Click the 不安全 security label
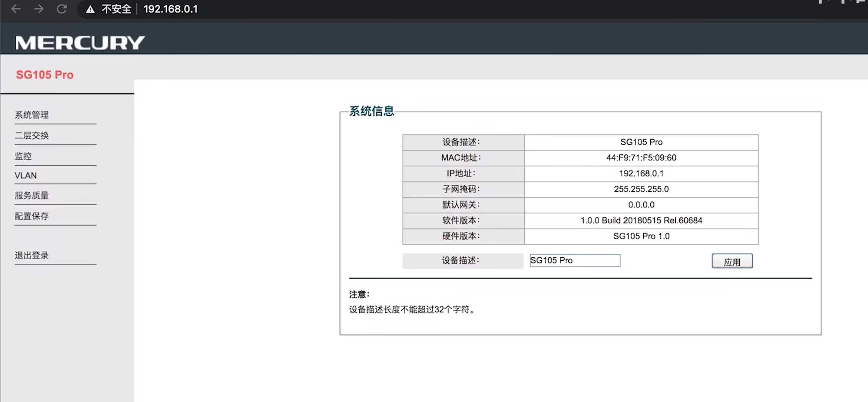Viewport: 868px width, 402px height. pyautogui.click(x=116, y=9)
